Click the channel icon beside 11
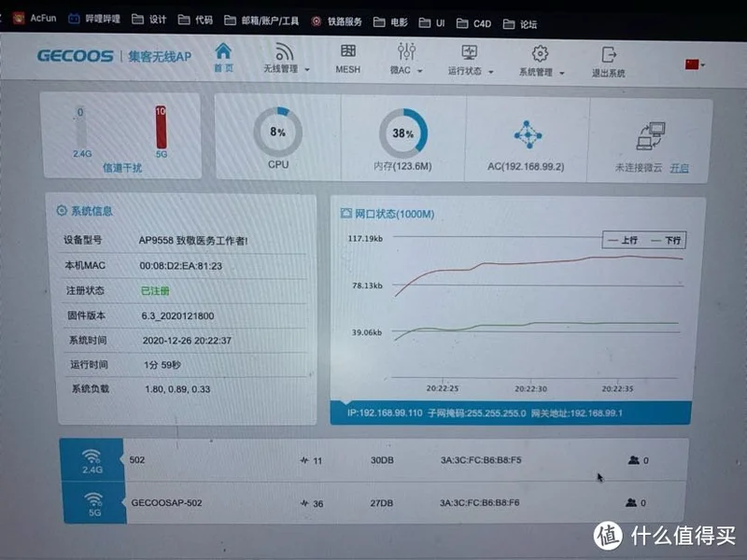747x560 pixels. (304, 460)
